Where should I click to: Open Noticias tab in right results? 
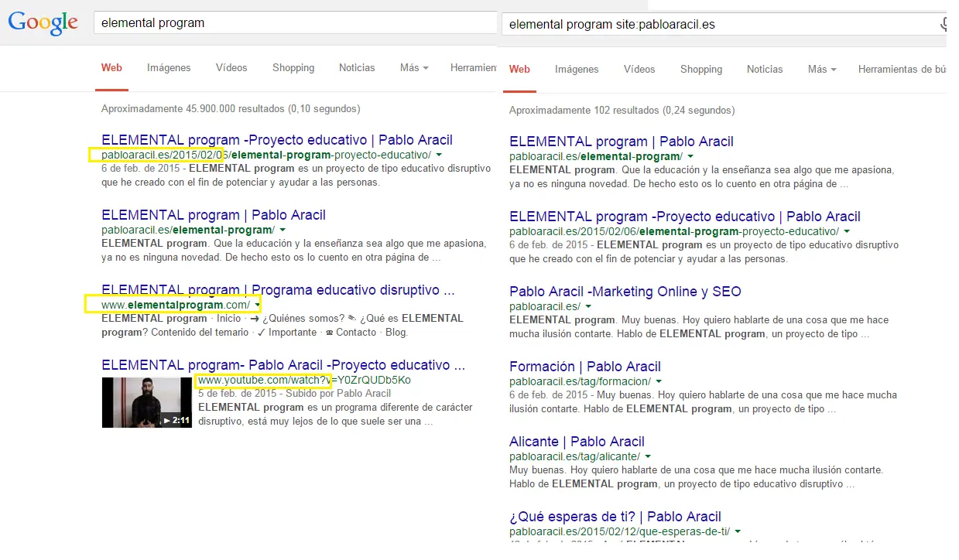pyautogui.click(x=765, y=70)
